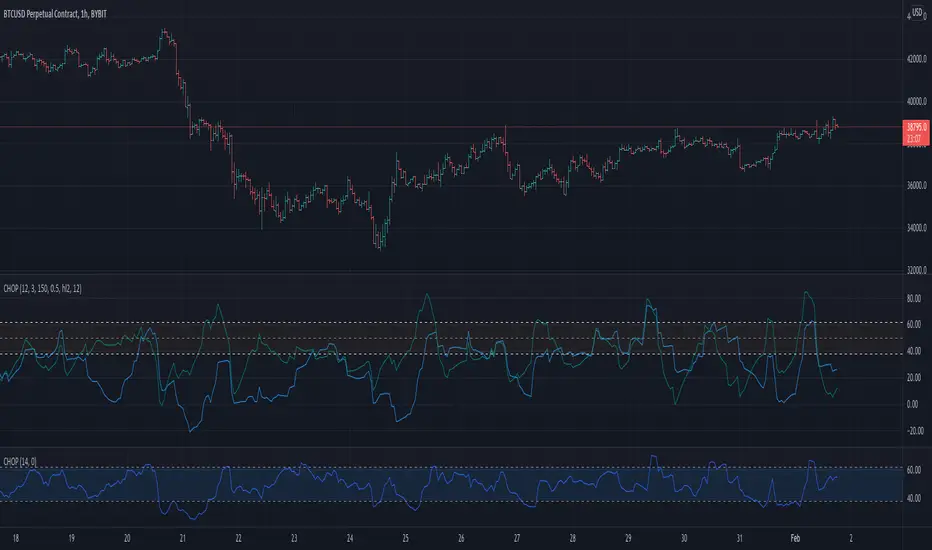Click the 21 date label on time axis
The image size is (932, 550).
(182, 538)
